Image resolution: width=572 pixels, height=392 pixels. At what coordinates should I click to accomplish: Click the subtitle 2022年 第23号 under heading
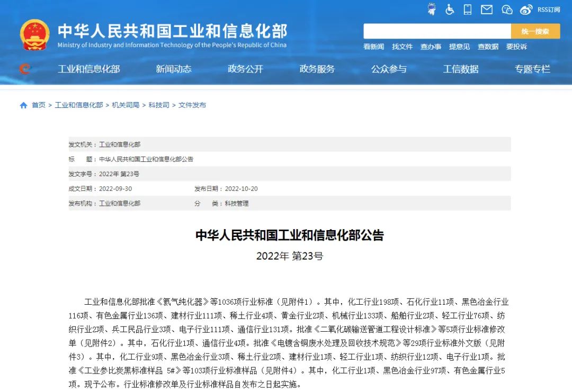tap(290, 256)
